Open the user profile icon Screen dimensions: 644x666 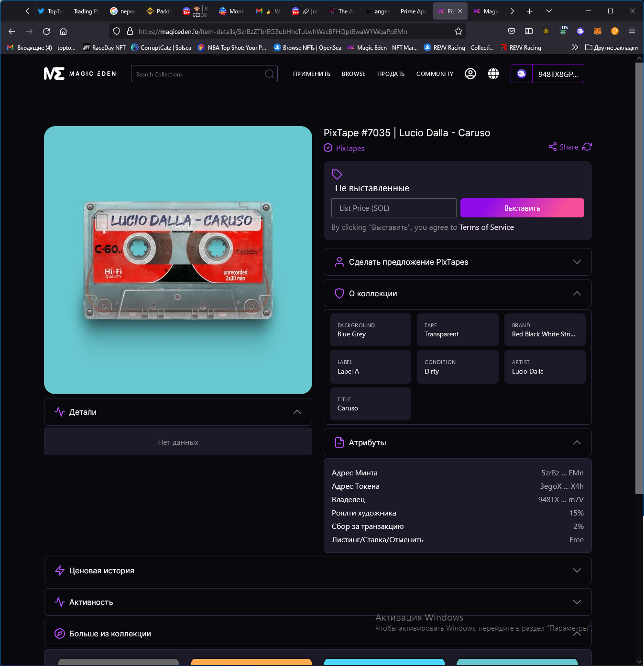click(x=470, y=74)
